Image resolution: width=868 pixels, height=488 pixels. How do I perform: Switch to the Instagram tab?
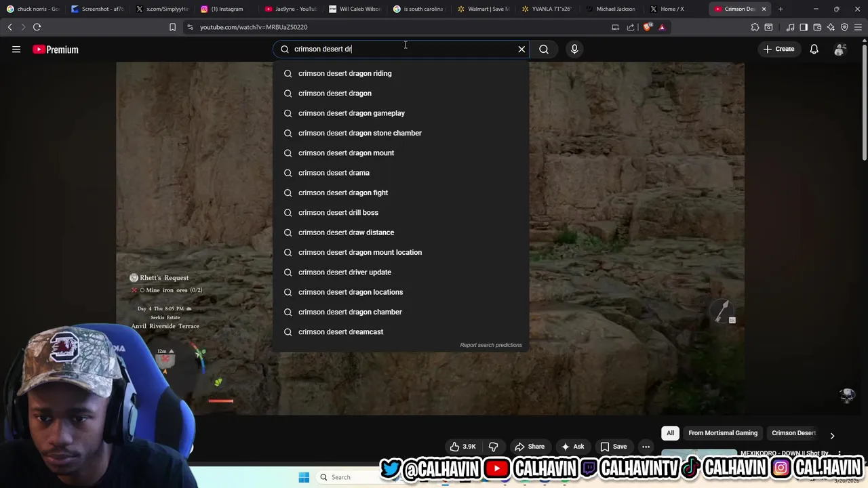coord(226,9)
